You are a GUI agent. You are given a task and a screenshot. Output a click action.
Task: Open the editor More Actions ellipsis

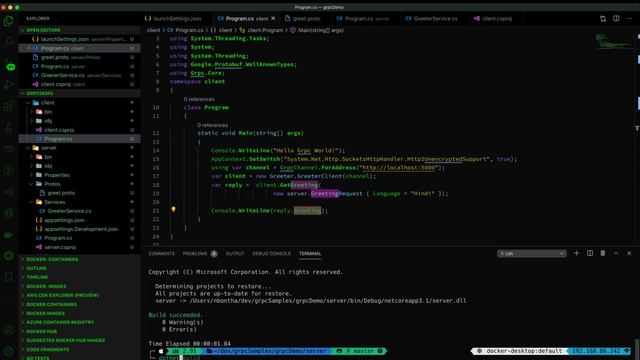tap(629, 18)
